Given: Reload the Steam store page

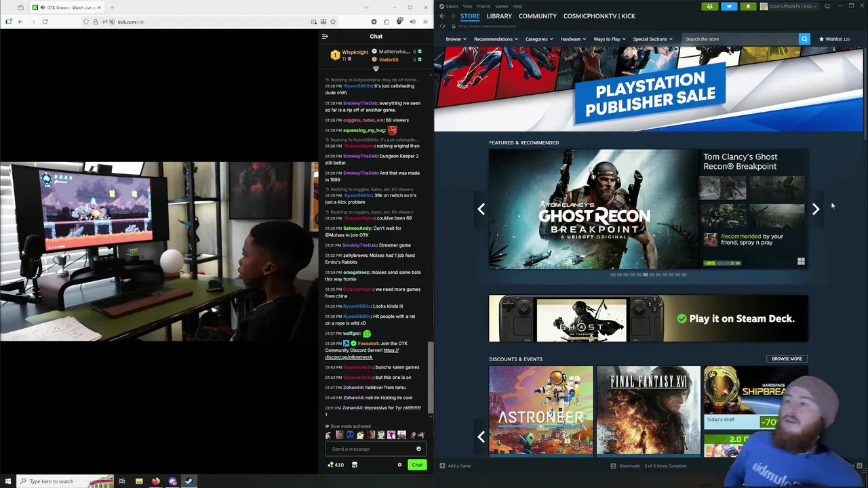Looking at the screenshot, I should pos(442,26).
